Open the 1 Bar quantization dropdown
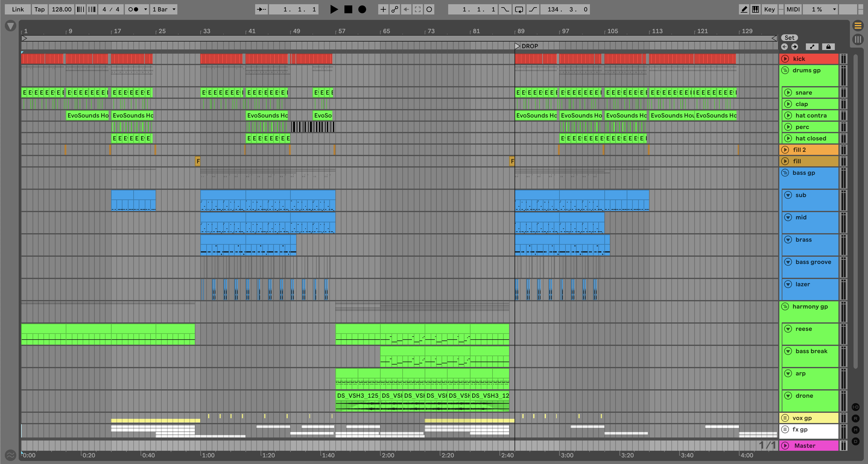Screen dimensions: 868x464 [164, 9]
